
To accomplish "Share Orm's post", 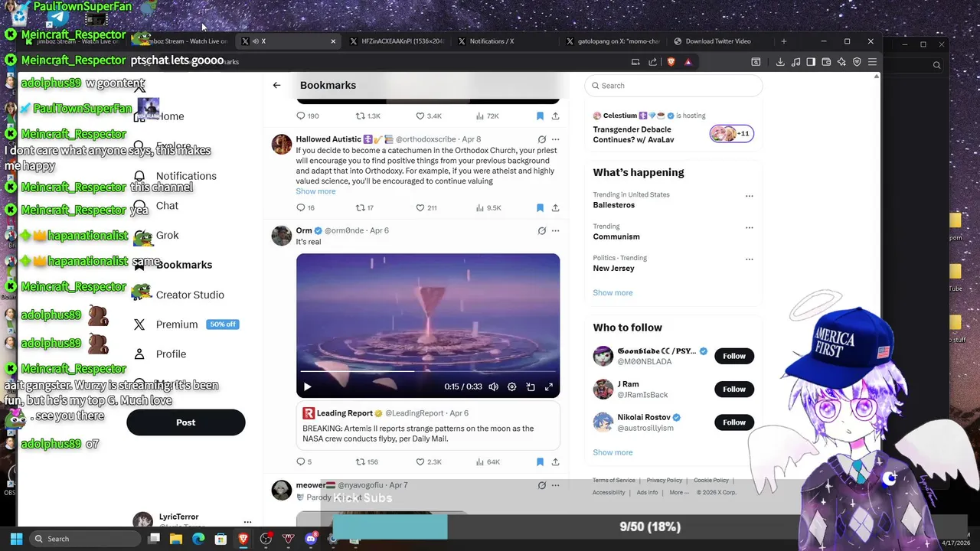I will click(555, 462).
